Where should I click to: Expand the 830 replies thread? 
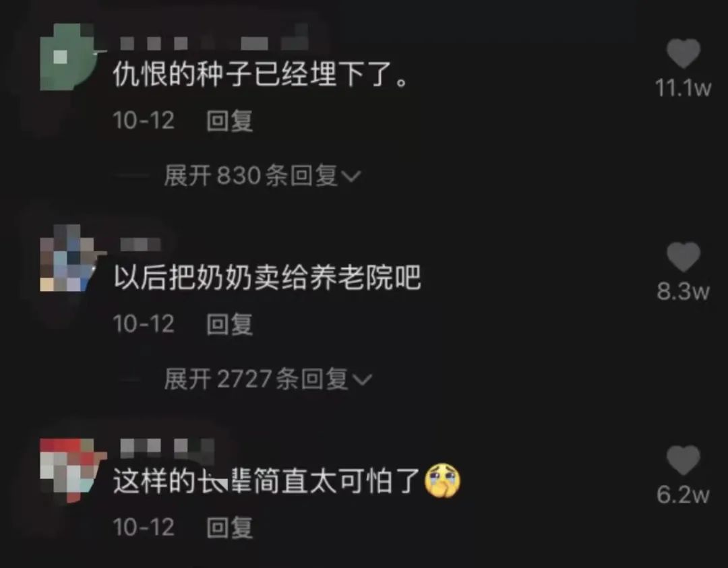click(262, 176)
